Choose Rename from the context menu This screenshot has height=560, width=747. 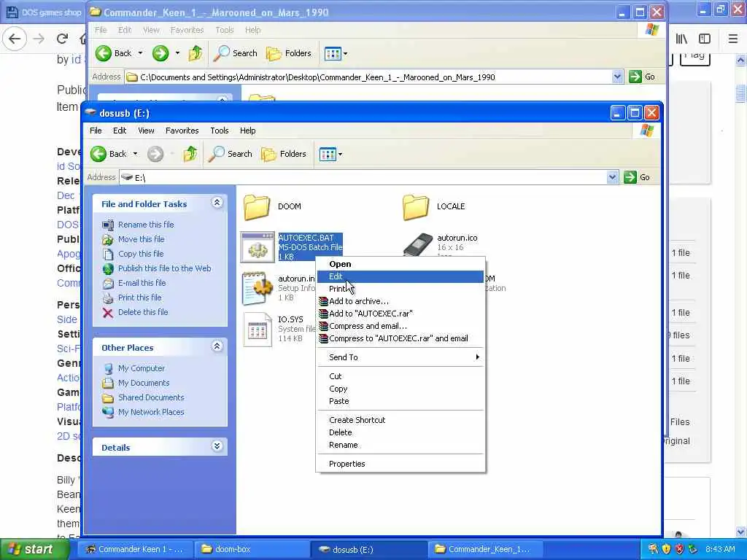click(x=400, y=445)
